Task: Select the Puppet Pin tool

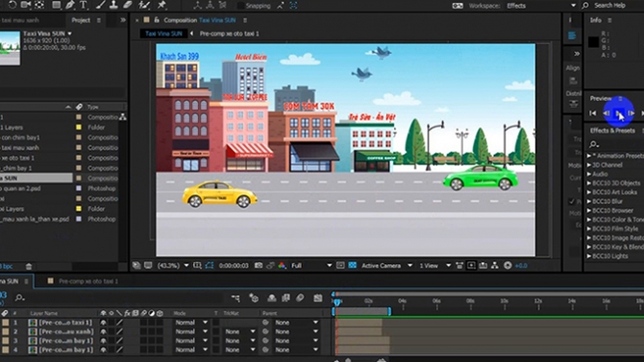Action: point(161,5)
